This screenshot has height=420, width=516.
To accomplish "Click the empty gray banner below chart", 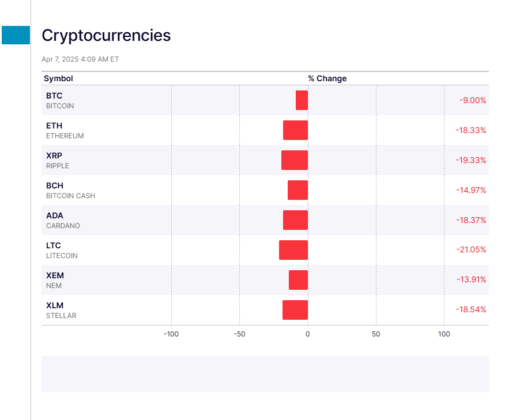I will 265,374.
